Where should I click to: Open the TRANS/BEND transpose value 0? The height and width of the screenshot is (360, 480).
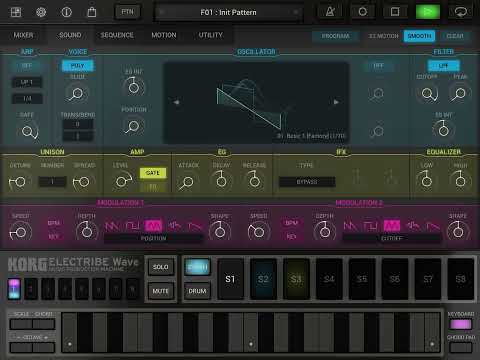(x=78, y=125)
